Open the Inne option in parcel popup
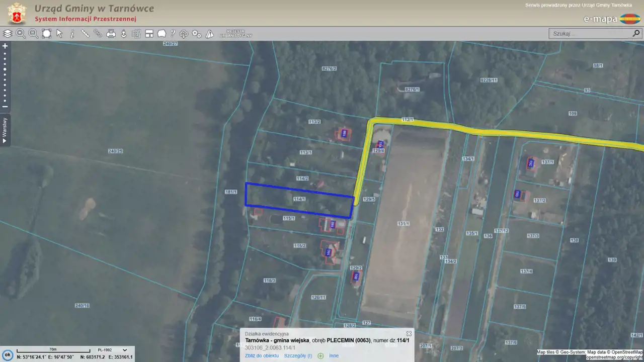This screenshot has width=644, height=362. (334, 356)
